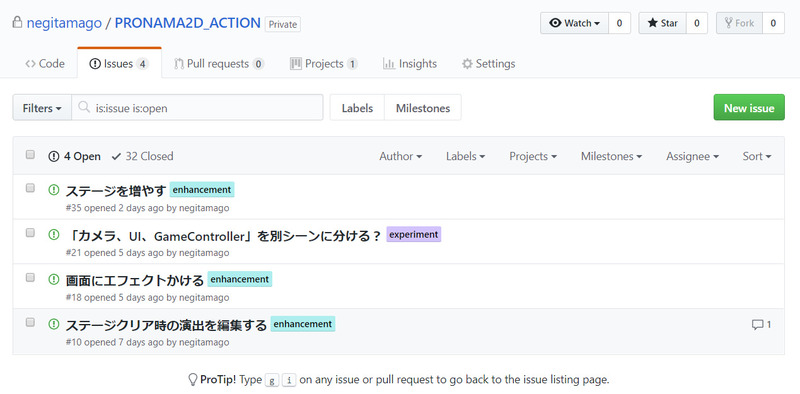The width and height of the screenshot is (800, 394).
Task: Create a New issue
Action: point(749,108)
